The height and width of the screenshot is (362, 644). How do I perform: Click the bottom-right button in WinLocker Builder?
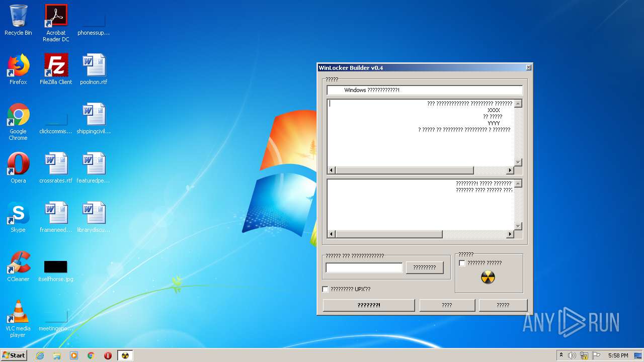[x=503, y=305]
